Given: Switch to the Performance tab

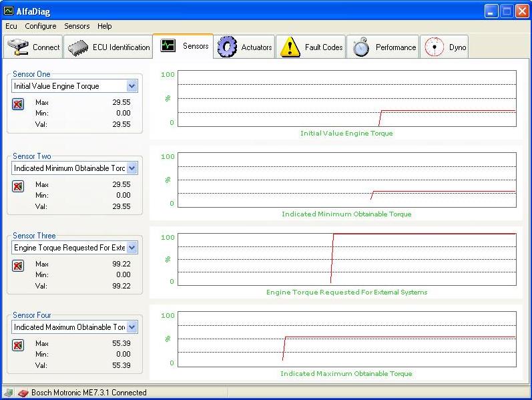Looking at the screenshot, I should click(383, 47).
